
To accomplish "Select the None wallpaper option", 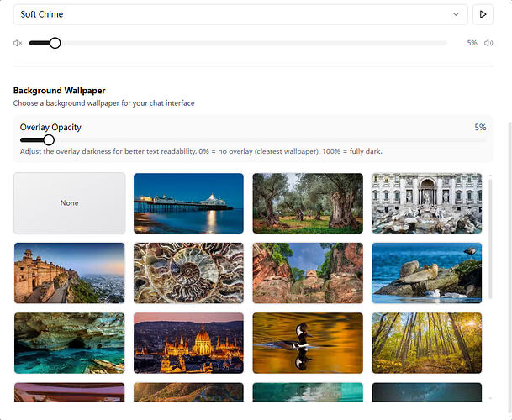I will point(69,203).
